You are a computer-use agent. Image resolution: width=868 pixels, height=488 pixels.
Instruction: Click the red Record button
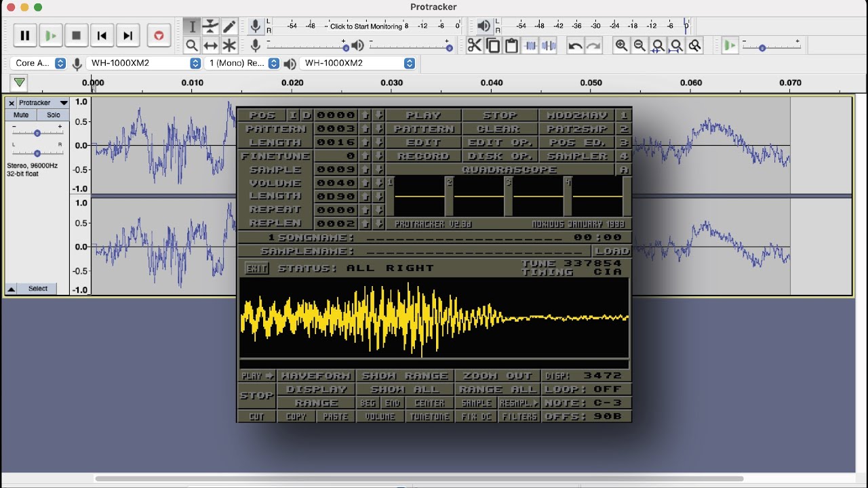point(159,36)
